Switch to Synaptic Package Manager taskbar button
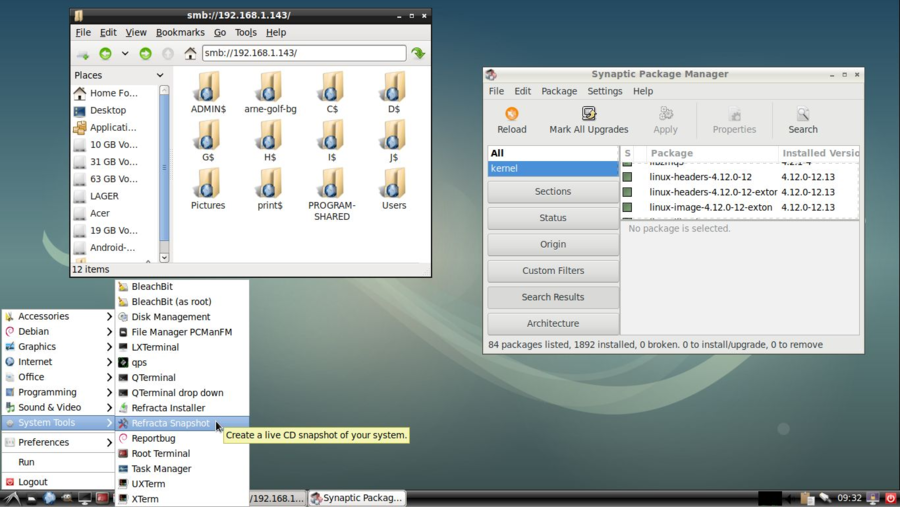Viewport: 900px width, 507px height. click(x=356, y=498)
